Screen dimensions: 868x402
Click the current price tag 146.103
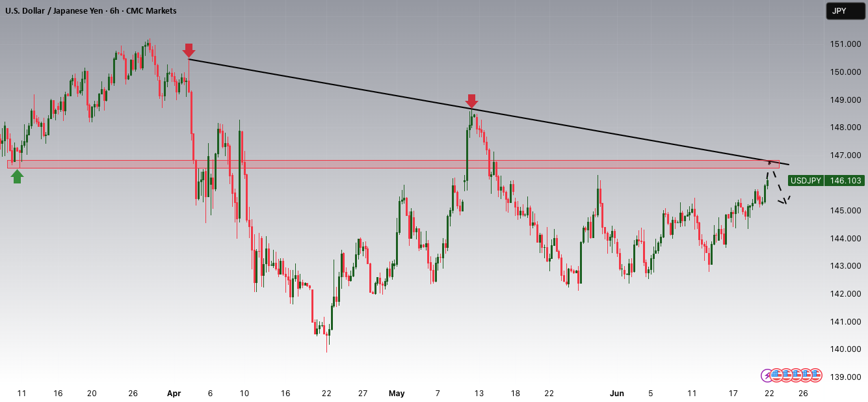[x=844, y=181]
